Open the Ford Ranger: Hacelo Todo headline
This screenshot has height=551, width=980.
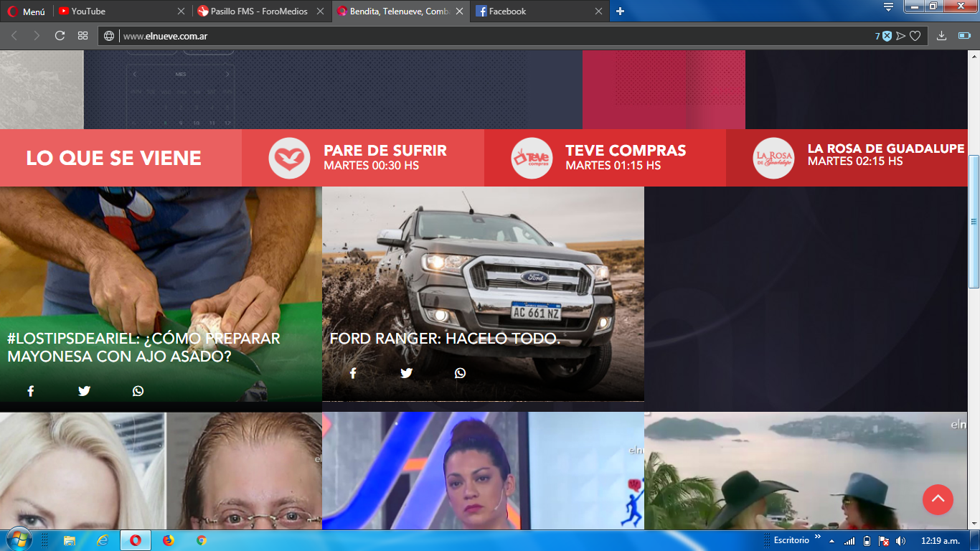445,339
